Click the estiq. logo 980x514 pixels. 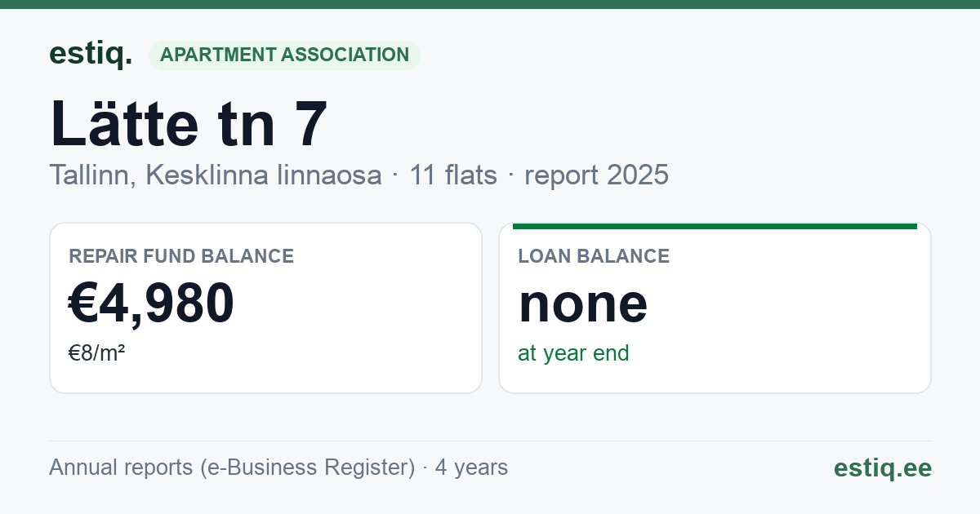91,54
